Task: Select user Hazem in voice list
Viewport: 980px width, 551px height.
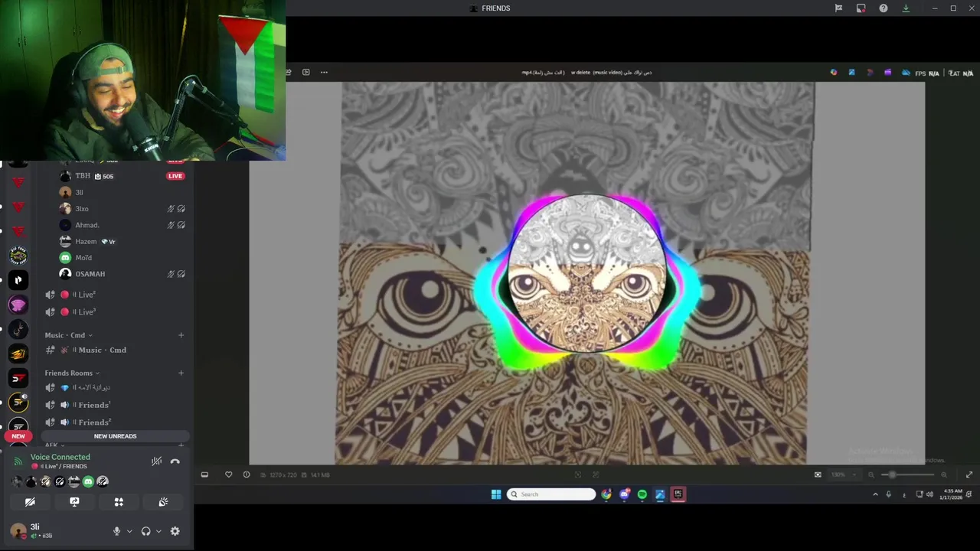Action: (x=86, y=242)
